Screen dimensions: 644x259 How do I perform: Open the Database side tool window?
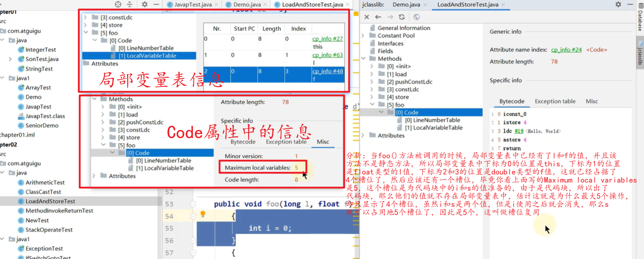tap(640, 21)
